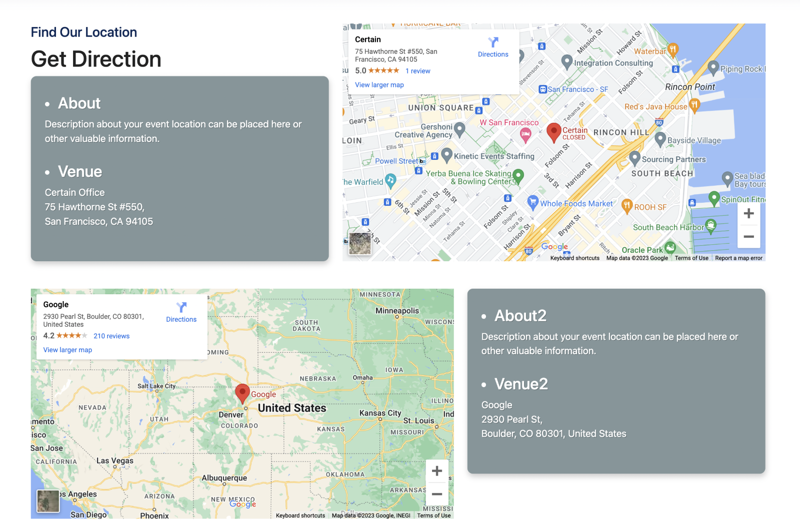The height and width of the screenshot is (532, 800).
Task: Click the UNION SQUARE neighborhood label
Action: pos(441,108)
